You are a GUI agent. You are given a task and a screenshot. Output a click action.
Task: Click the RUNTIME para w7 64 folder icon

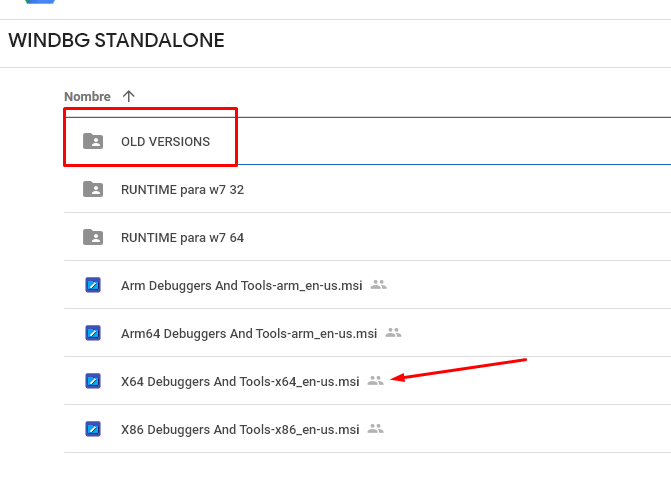click(x=93, y=237)
